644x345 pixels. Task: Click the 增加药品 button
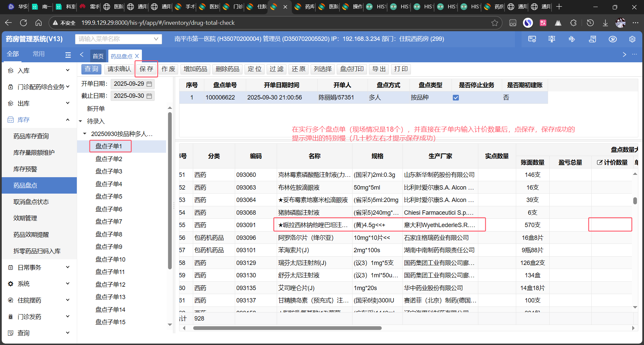click(x=195, y=69)
